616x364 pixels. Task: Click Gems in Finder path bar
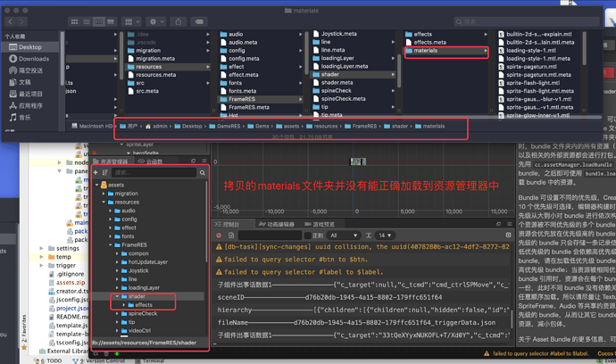(x=259, y=127)
